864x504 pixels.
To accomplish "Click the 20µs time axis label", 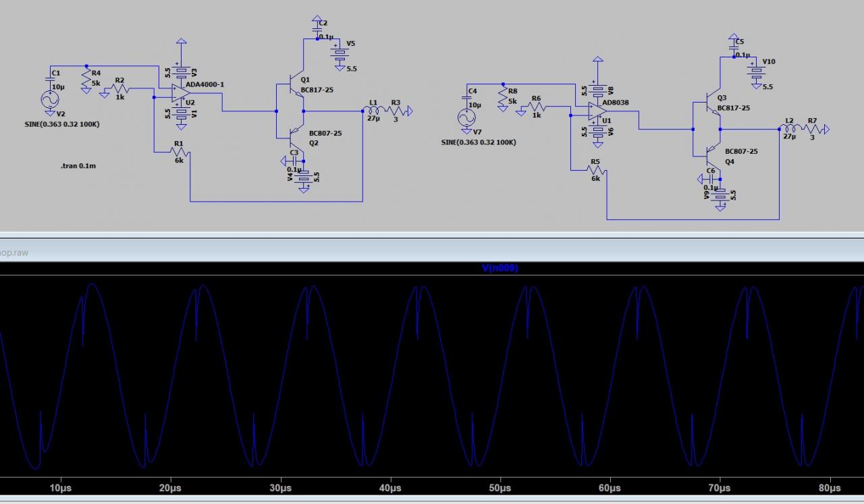I will pyautogui.click(x=170, y=488).
